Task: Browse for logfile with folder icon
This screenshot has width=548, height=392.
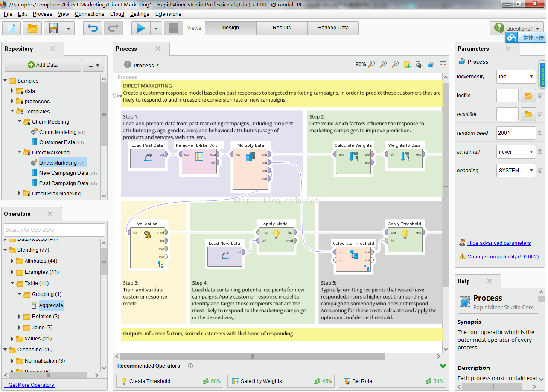Action: [x=528, y=96]
